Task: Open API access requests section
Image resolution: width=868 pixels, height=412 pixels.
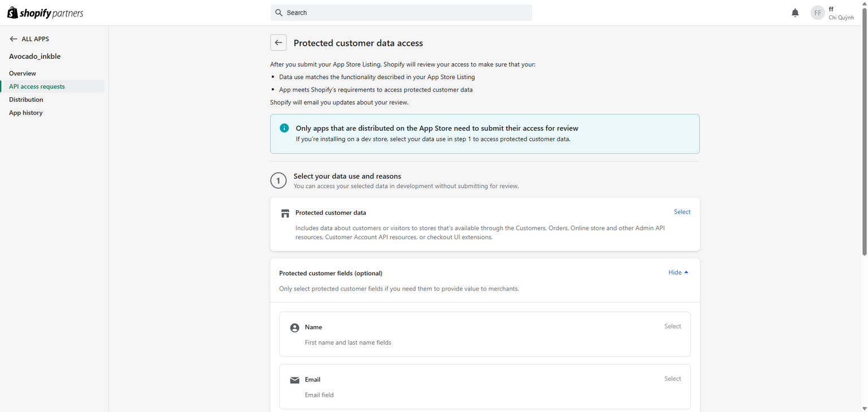Action: (37, 86)
